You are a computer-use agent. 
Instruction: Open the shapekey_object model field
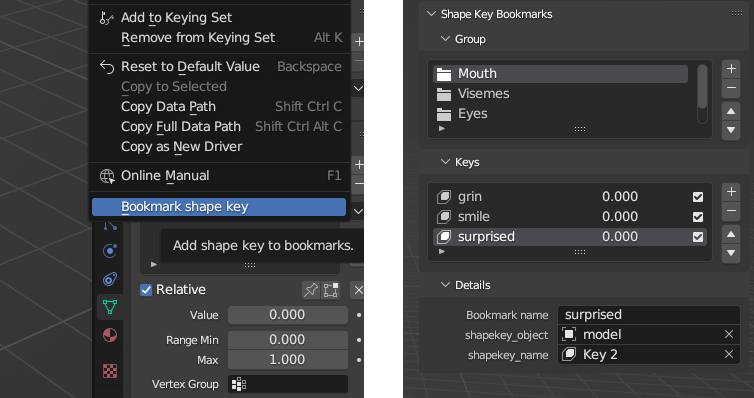pyautogui.click(x=649, y=335)
